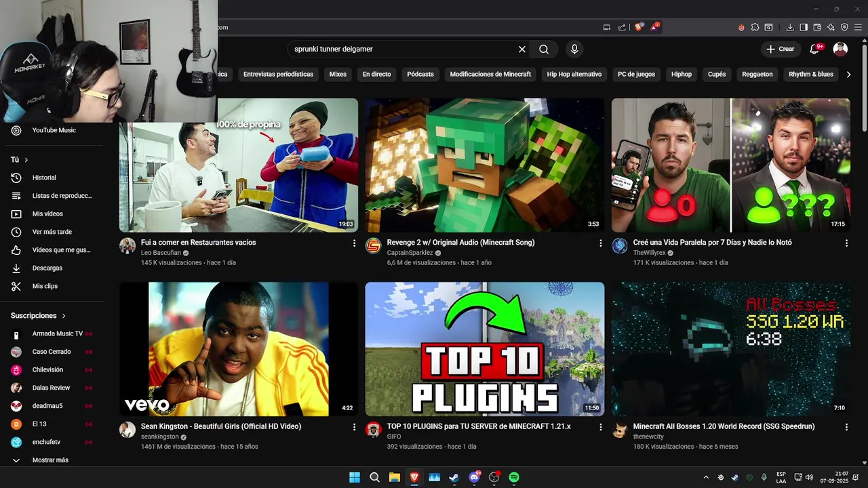This screenshot has height=488, width=868.
Task: Open the browser downloads icon
Action: [x=790, y=27]
